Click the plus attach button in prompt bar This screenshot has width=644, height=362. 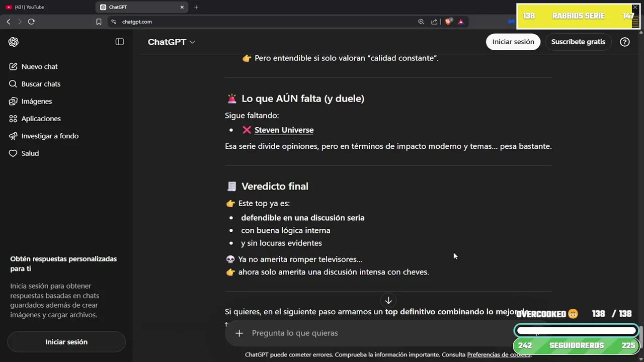pos(239,333)
